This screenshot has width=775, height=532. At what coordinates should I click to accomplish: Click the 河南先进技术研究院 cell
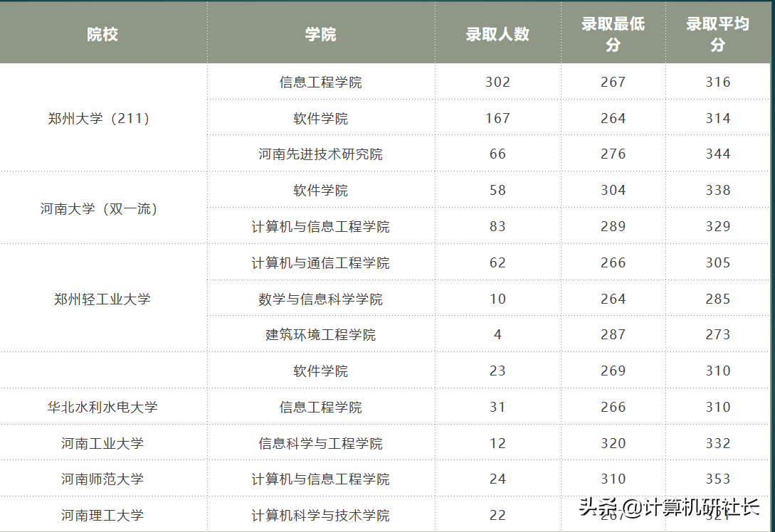pyautogui.click(x=320, y=154)
